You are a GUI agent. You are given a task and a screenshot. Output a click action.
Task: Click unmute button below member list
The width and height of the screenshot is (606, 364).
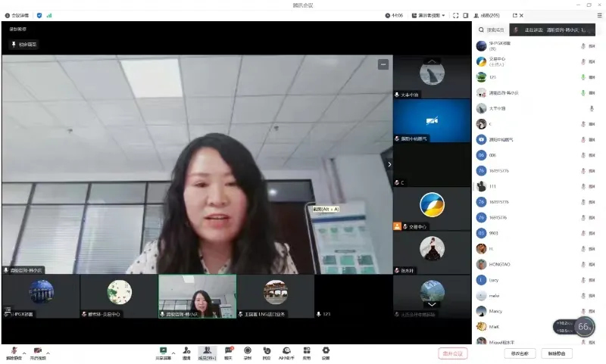(557, 353)
